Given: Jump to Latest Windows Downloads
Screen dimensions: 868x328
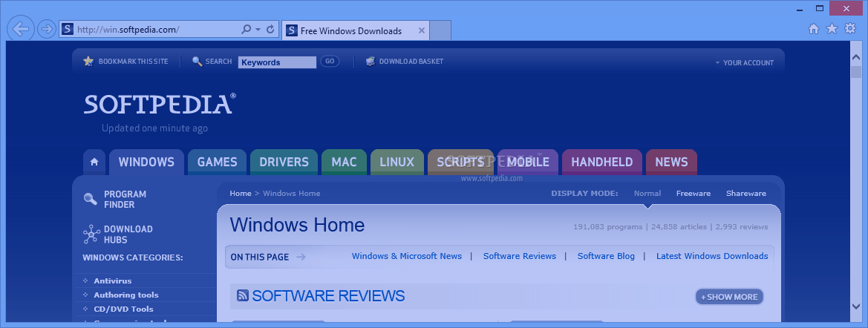Looking at the screenshot, I should [712, 256].
